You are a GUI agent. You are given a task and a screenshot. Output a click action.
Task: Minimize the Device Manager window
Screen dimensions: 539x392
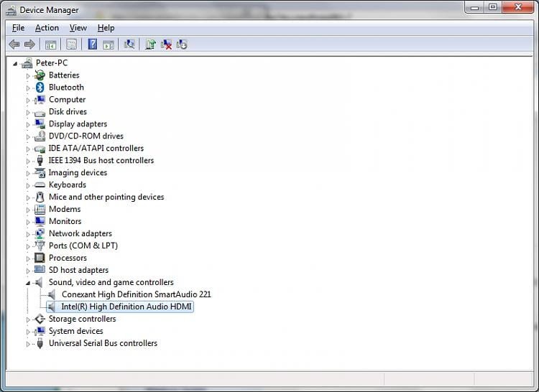pos(475,7)
